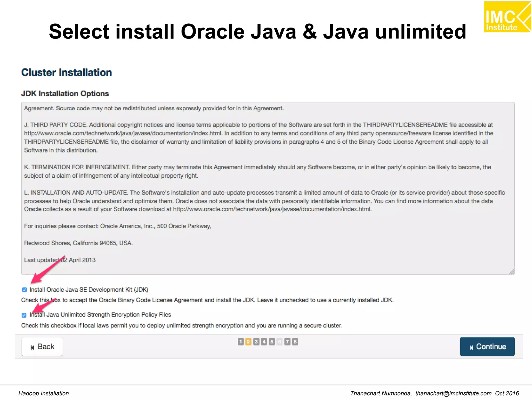Select wizard step 2 indicator

248,342
